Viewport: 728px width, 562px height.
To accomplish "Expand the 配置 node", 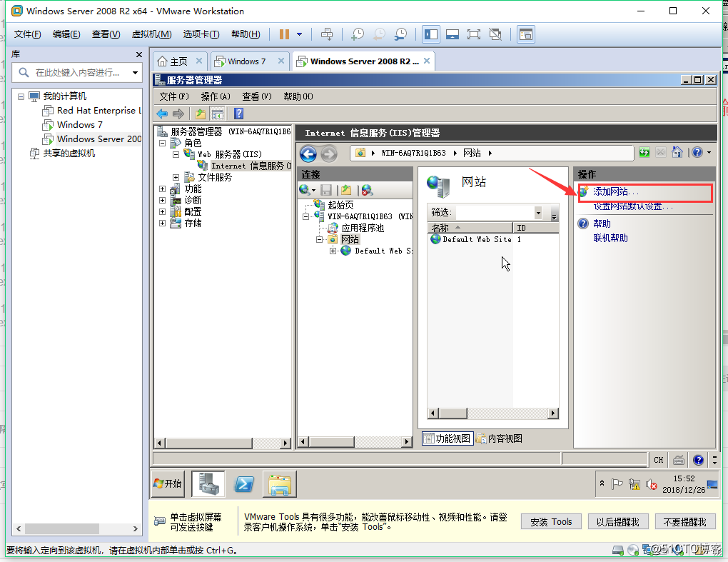I will point(163,212).
